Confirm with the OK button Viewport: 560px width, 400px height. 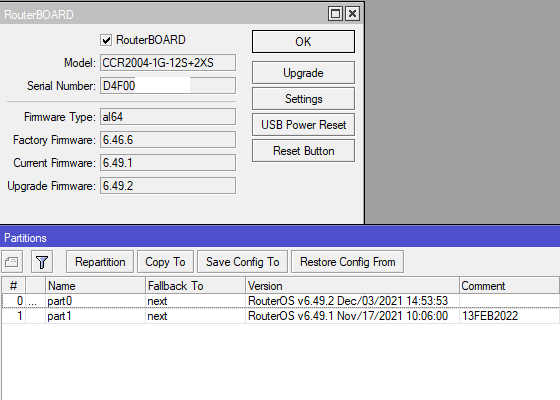[x=303, y=41]
